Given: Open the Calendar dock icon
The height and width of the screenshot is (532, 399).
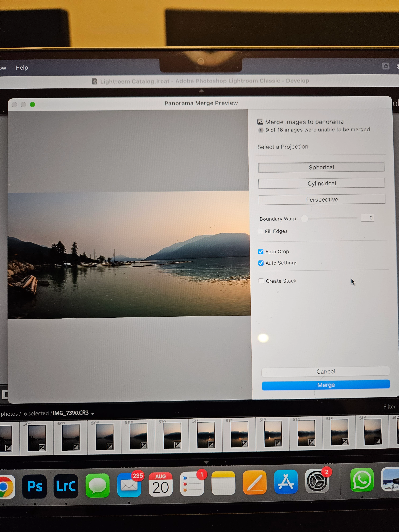Looking at the screenshot, I should tap(160, 484).
